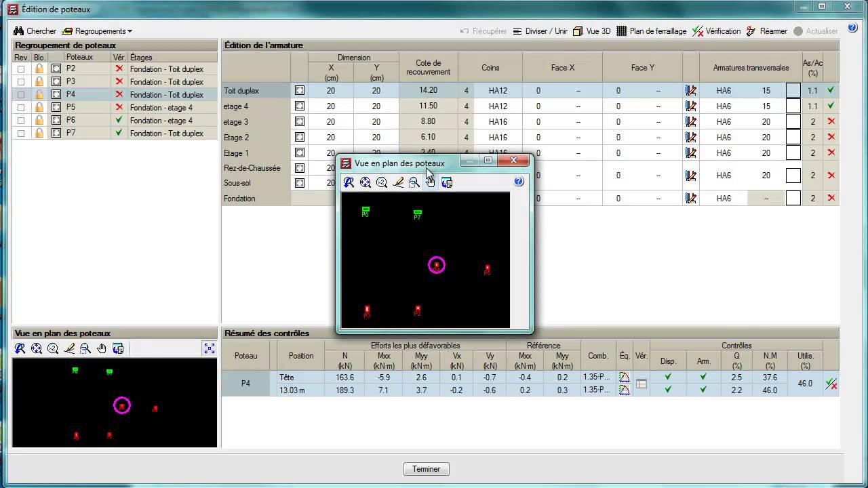This screenshot has width=868, height=488.
Task: Open help in floating plan window
Action: pos(519,182)
